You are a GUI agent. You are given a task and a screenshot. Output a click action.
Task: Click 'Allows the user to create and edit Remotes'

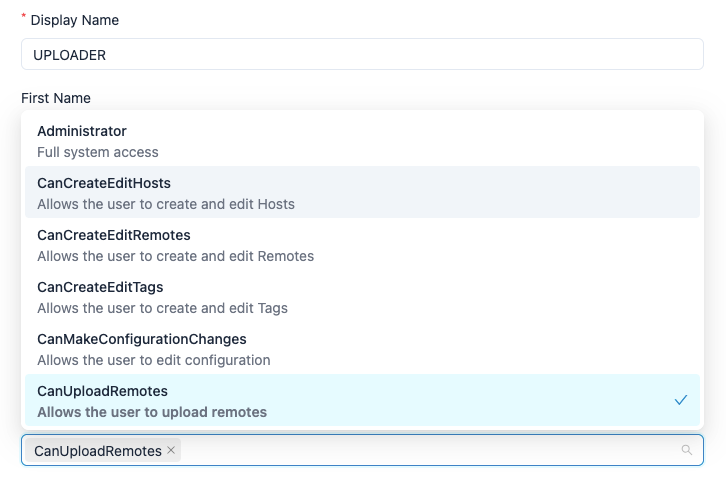coord(175,256)
